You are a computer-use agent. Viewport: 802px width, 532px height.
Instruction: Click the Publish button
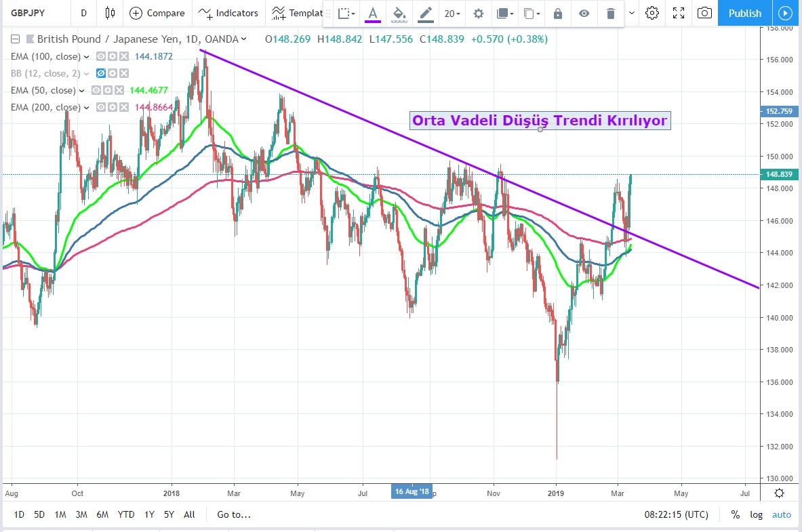click(x=744, y=13)
